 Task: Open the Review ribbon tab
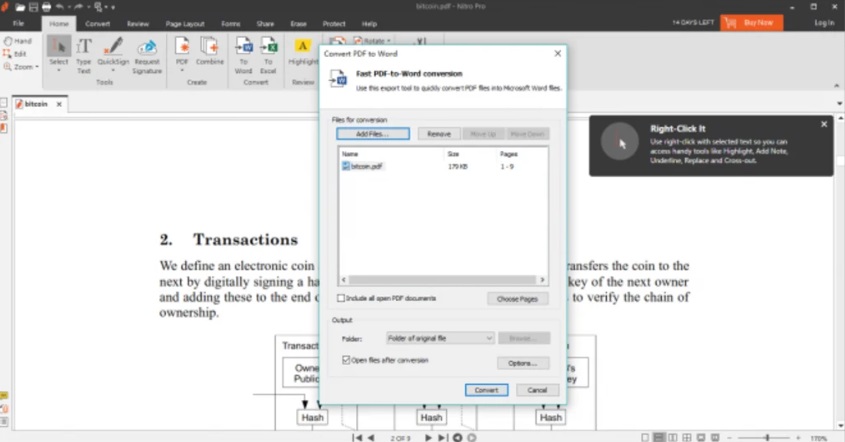(138, 22)
